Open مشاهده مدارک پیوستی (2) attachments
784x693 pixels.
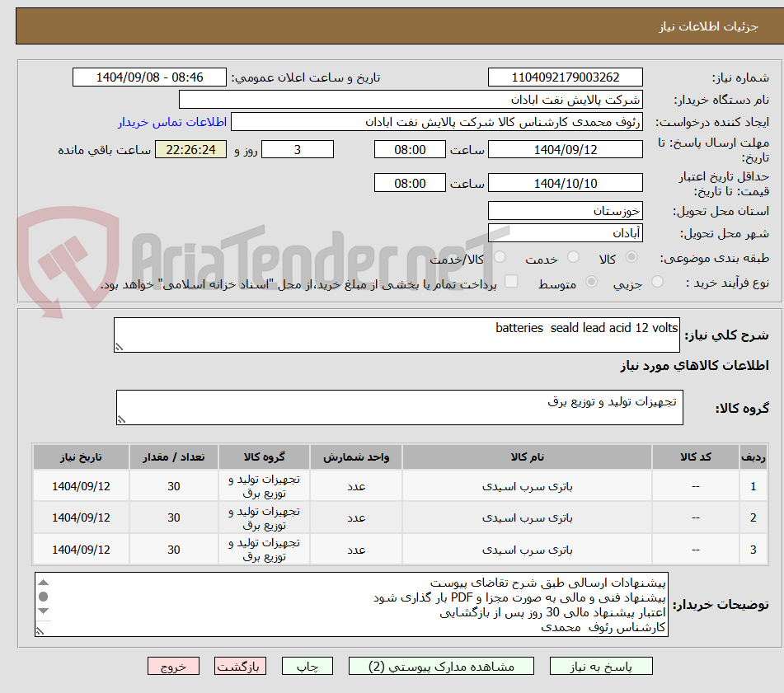click(x=441, y=666)
